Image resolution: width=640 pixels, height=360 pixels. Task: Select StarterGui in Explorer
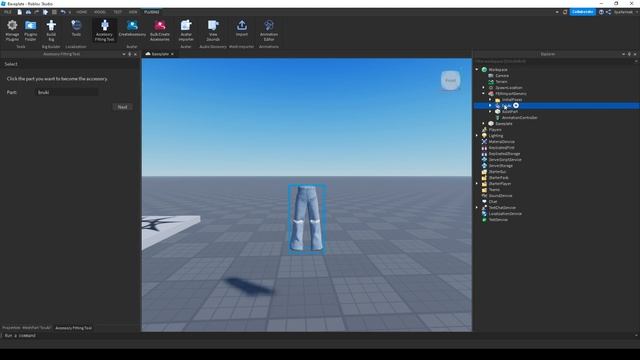click(x=497, y=172)
